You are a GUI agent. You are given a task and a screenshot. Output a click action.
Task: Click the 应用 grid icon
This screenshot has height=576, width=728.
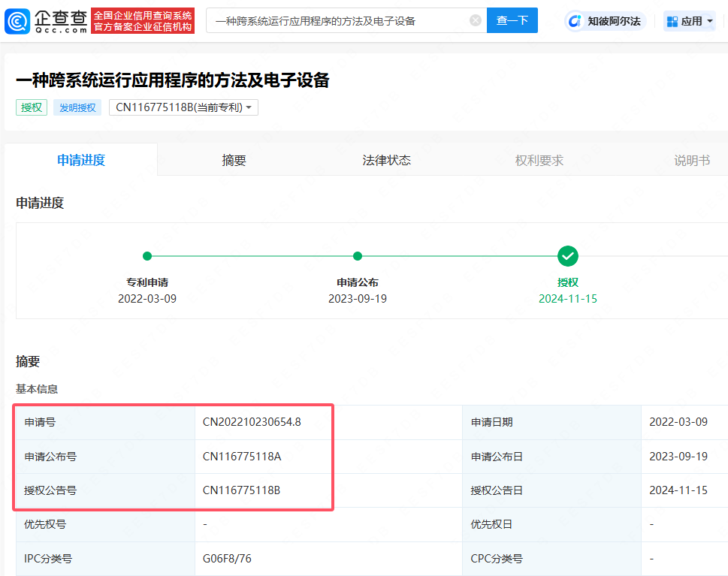click(672, 21)
